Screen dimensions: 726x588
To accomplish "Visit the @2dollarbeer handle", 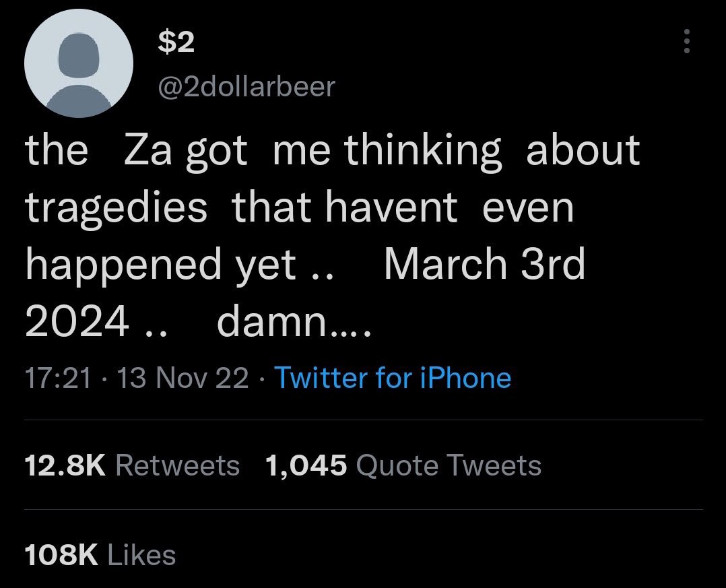I will click(246, 86).
